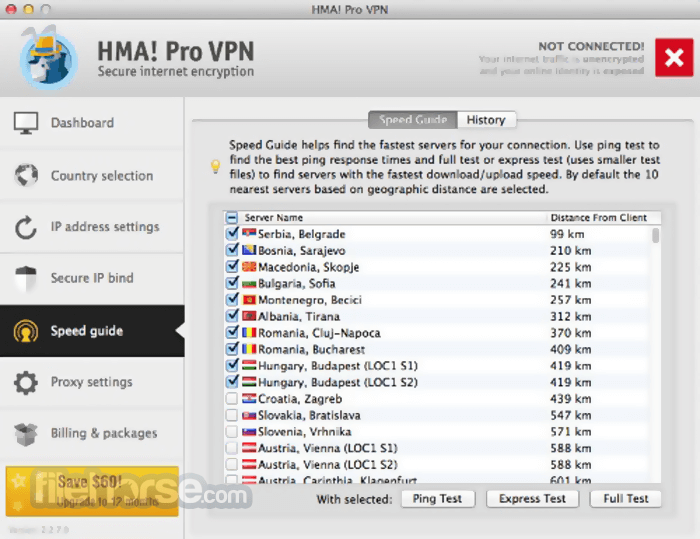
Task: Click the Slovakia flag icon
Action: coord(249,415)
